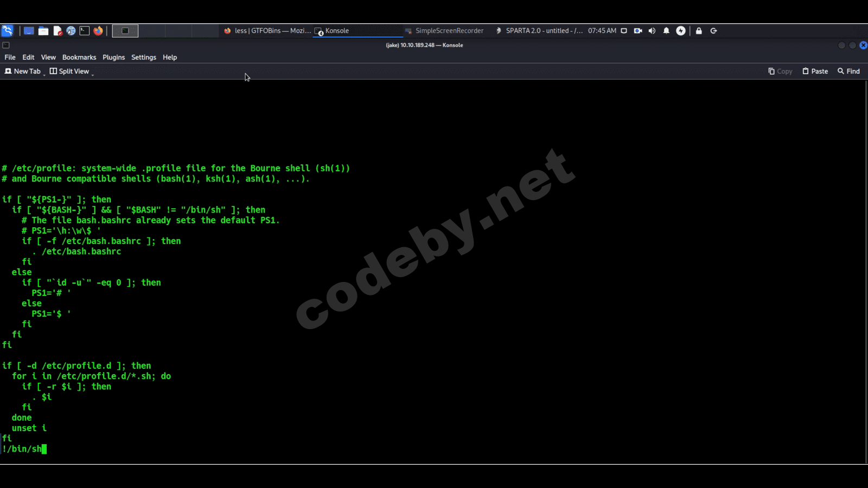Image resolution: width=868 pixels, height=488 pixels.
Task: Open the Help menu
Action: coord(170,57)
